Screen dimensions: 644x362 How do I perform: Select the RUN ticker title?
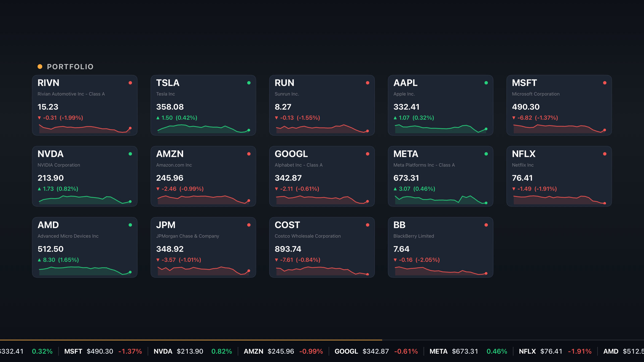click(x=284, y=83)
